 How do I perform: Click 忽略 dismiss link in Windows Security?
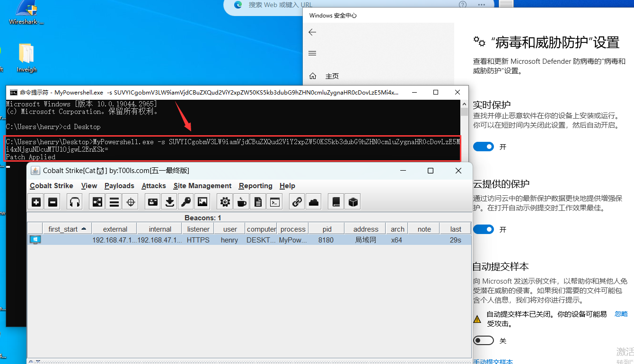(x=621, y=314)
